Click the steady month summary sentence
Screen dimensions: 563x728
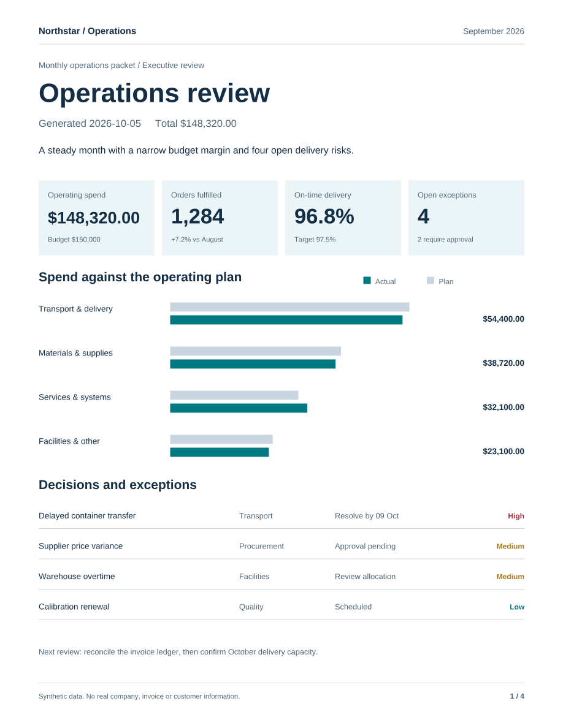tap(196, 150)
